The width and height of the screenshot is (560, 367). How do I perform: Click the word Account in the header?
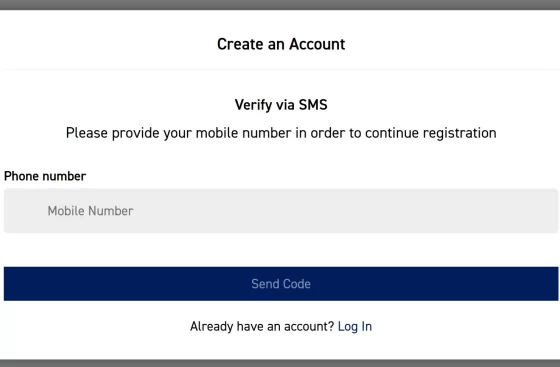point(317,44)
